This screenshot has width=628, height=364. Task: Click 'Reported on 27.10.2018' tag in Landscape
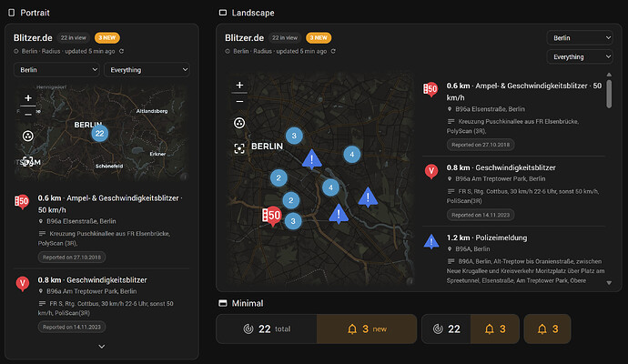coord(481,145)
